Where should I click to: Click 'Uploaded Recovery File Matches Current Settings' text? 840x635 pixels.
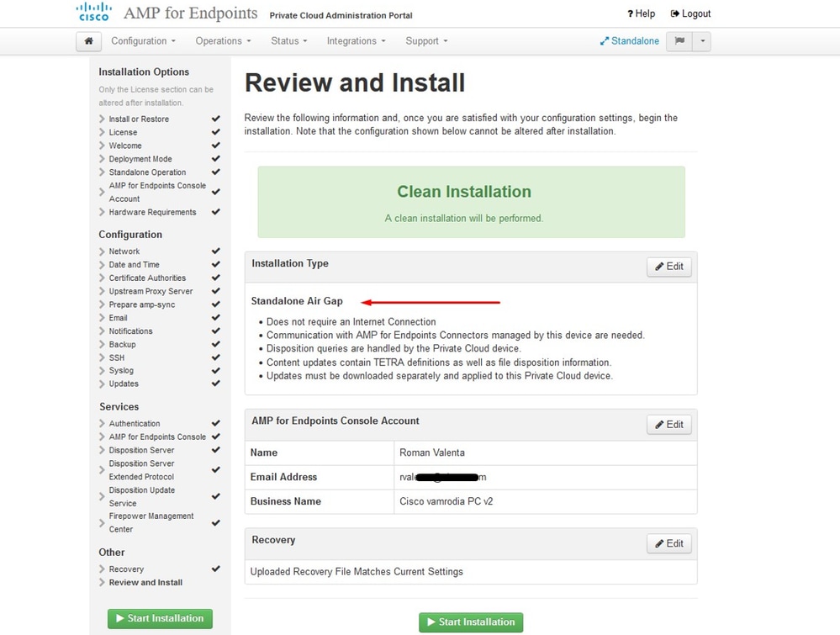(x=357, y=572)
